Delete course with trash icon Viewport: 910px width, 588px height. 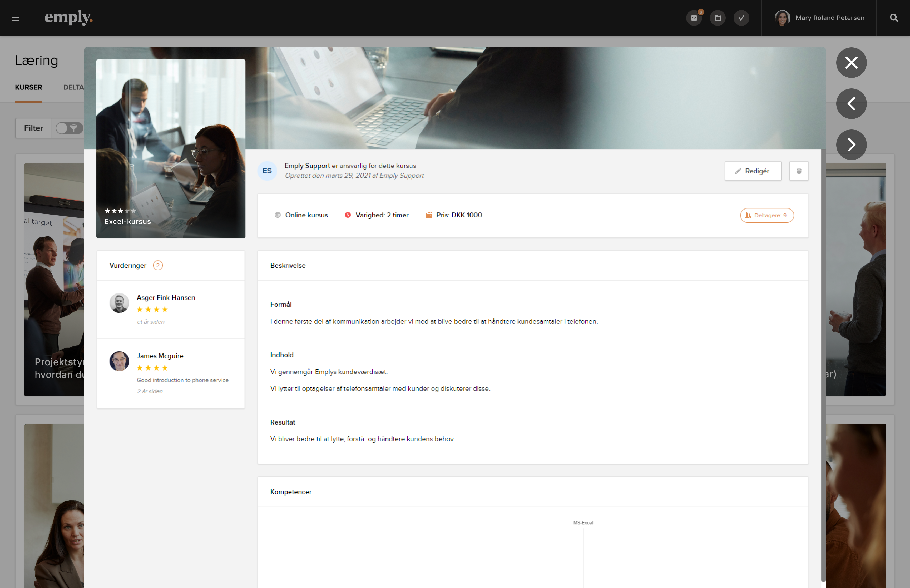pos(799,171)
